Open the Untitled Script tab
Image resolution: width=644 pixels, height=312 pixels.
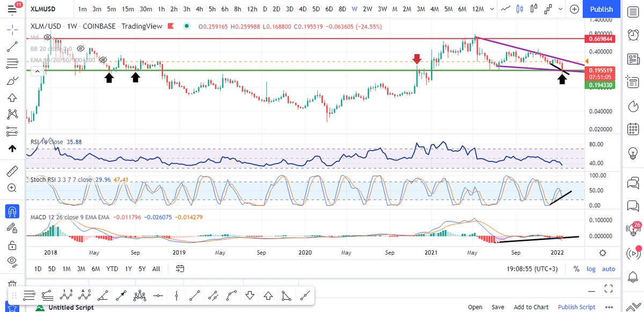point(71,307)
